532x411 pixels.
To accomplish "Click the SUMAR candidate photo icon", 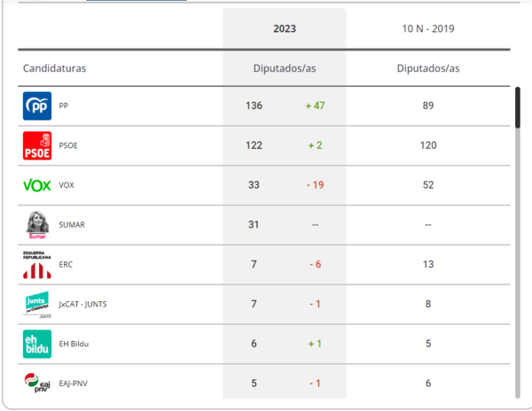I will point(36,225).
